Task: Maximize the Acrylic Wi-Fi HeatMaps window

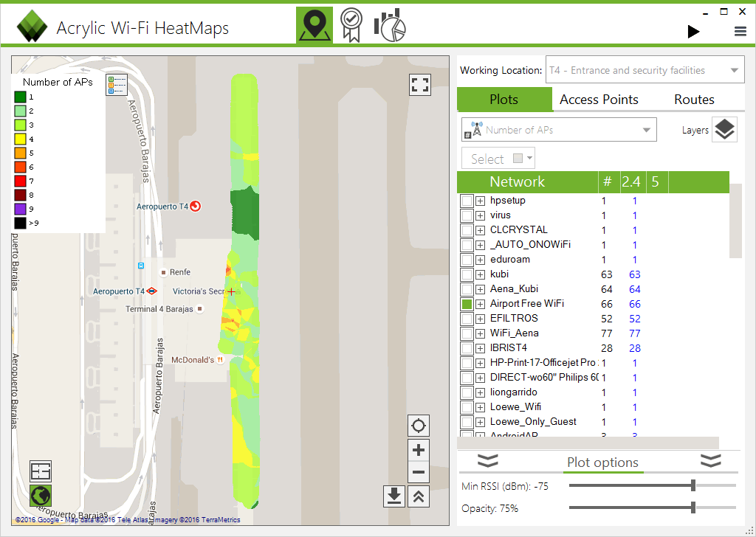Action: click(x=724, y=12)
